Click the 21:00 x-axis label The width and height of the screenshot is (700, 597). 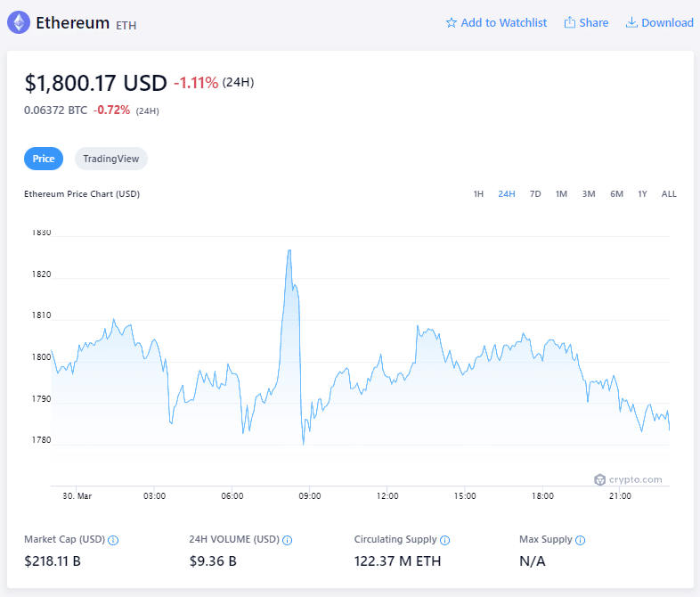click(620, 495)
